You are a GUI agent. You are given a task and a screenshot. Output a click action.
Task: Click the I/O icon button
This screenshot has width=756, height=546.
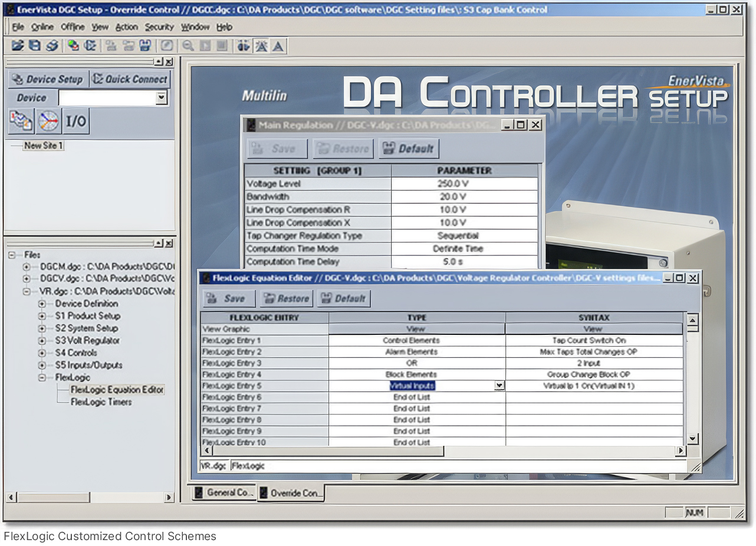75,121
